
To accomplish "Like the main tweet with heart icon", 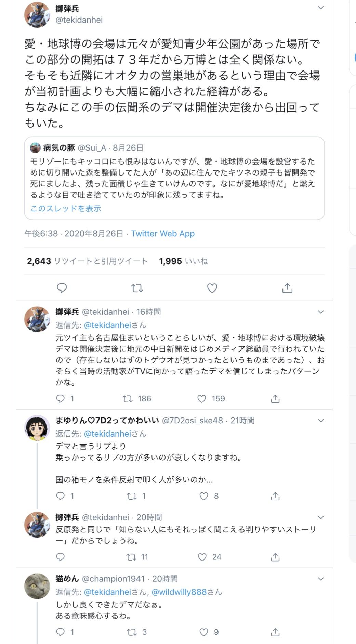I will pyautogui.click(x=212, y=288).
